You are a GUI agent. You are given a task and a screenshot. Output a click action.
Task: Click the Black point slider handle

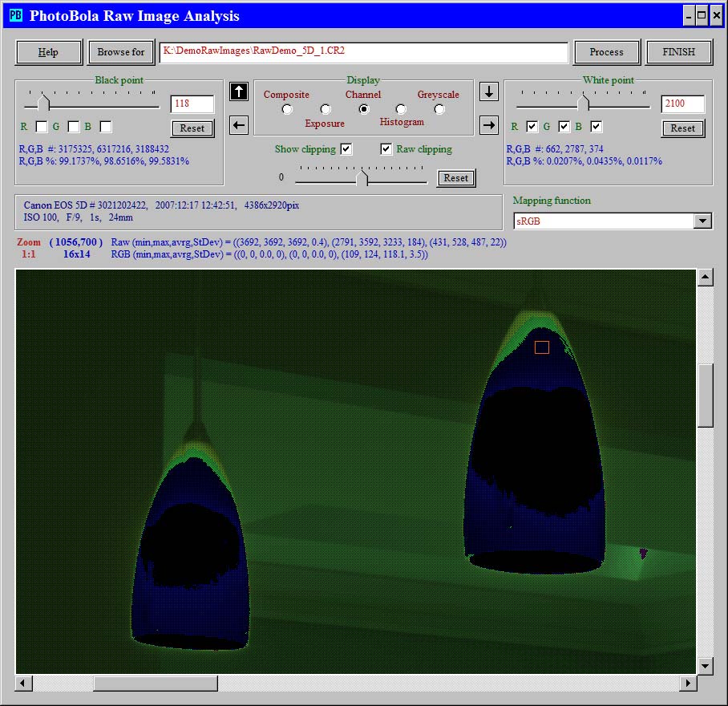click(44, 103)
